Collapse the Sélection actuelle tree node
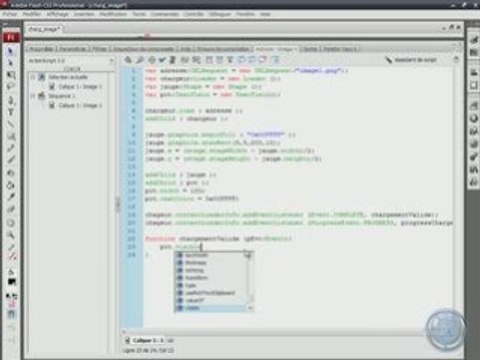 click(33, 77)
